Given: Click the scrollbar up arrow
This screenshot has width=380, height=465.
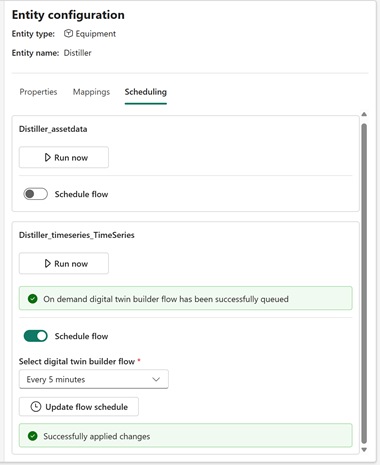Looking at the screenshot, I should (x=364, y=114).
